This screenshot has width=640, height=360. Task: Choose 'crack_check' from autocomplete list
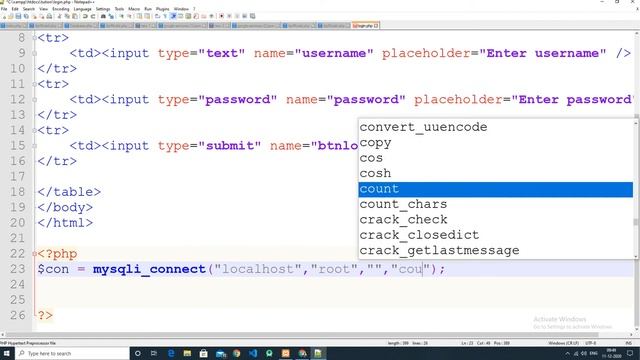[x=496, y=220]
